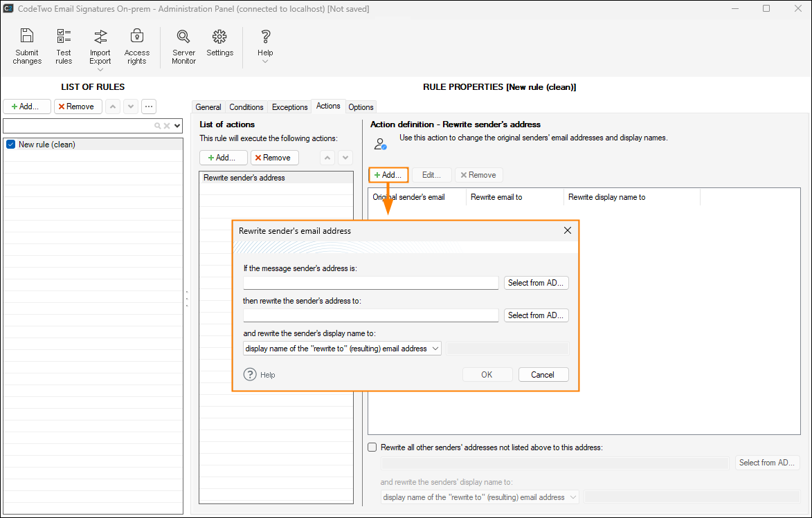The height and width of the screenshot is (518, 812).
Task: Switch to the Conditions tab
Action: (246, 107)
